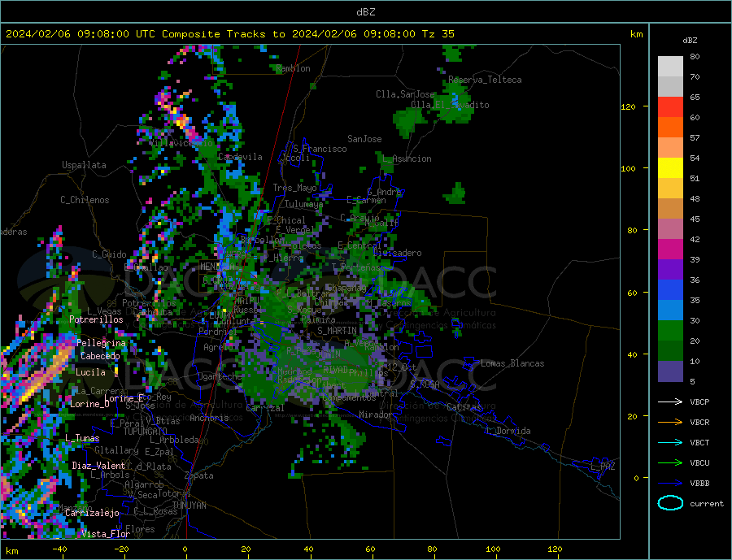
Task: Click the 'VBCR' legend label
Action: click(x=699, y=423)
